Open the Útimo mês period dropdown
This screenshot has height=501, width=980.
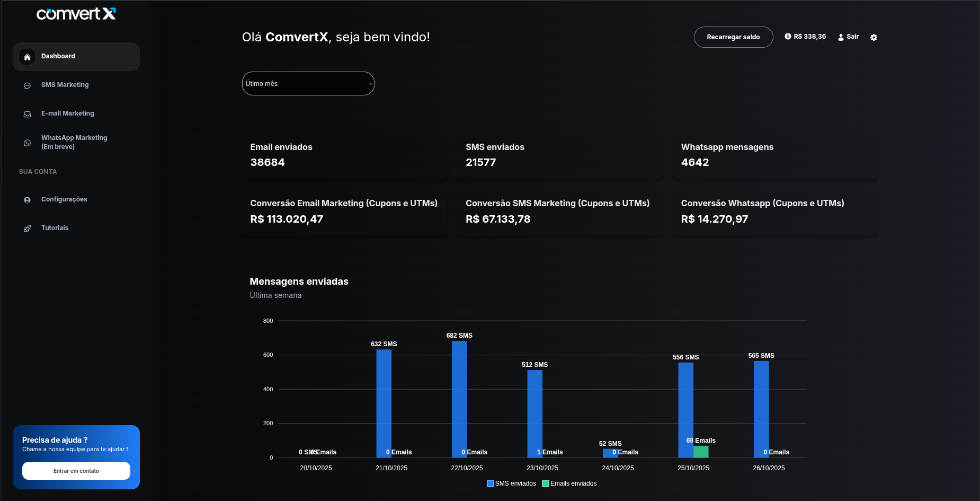308,84
